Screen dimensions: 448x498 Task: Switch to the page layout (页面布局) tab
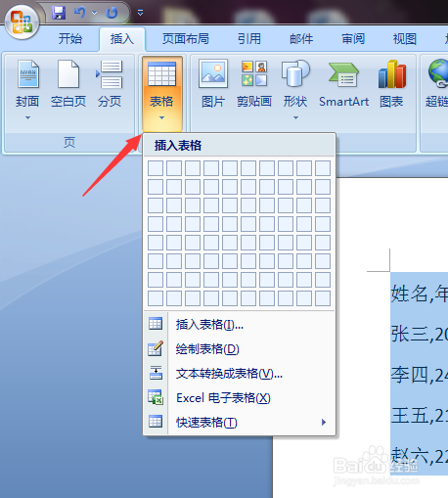click(186, 39)
